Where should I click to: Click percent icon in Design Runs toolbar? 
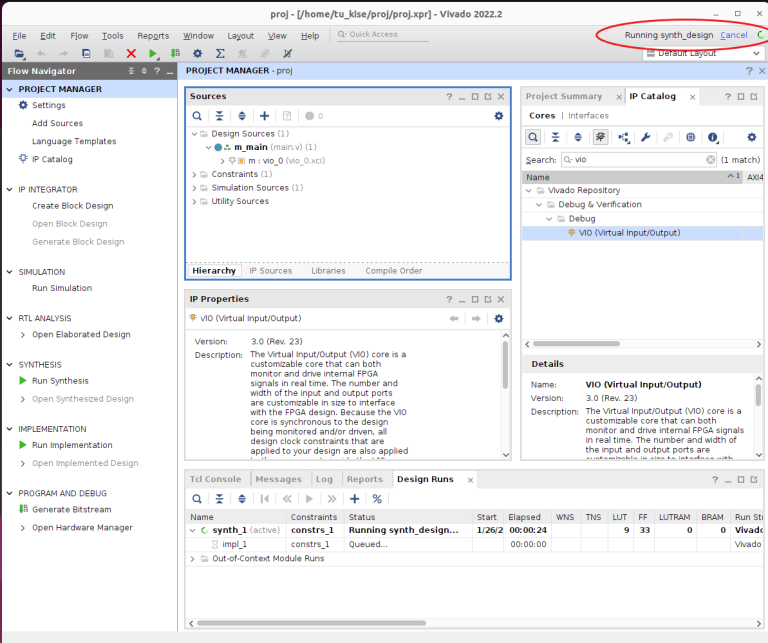click(377, 498)
